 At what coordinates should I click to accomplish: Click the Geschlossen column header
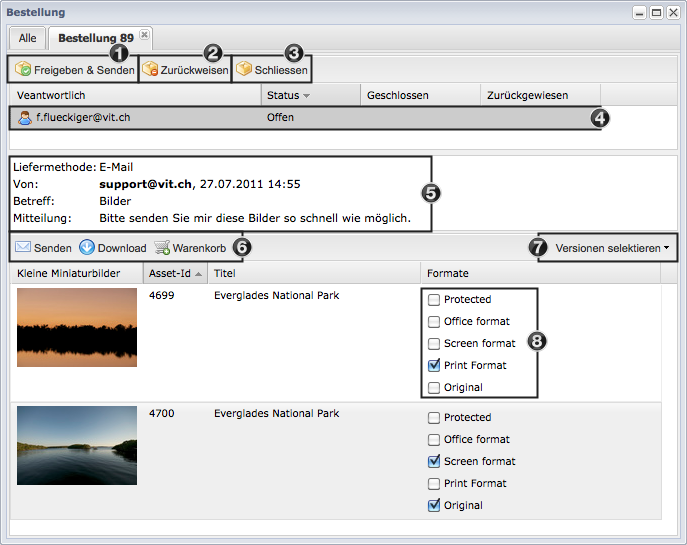420,95
